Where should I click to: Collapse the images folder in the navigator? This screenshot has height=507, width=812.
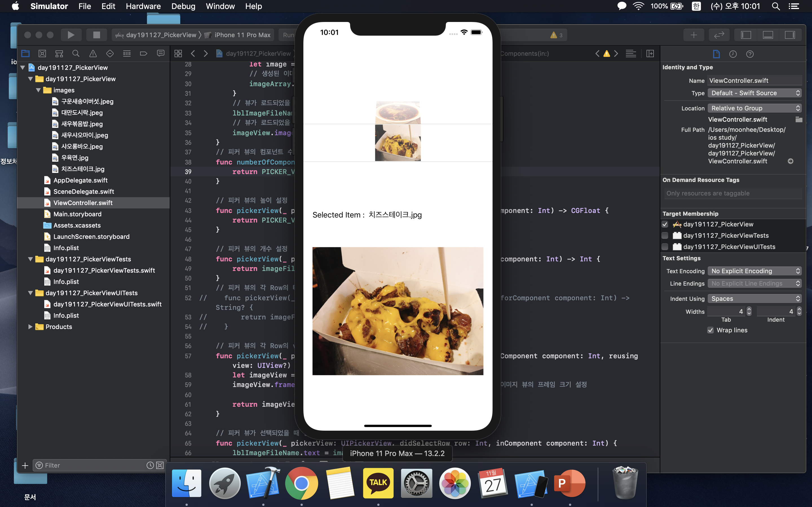click(38, 90)
